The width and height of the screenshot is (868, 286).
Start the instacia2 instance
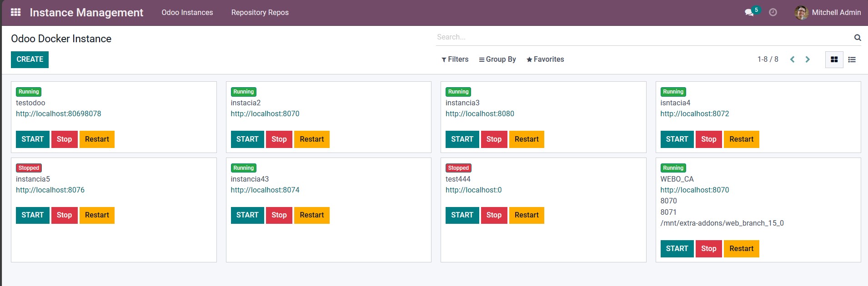(x=247, y=139)
